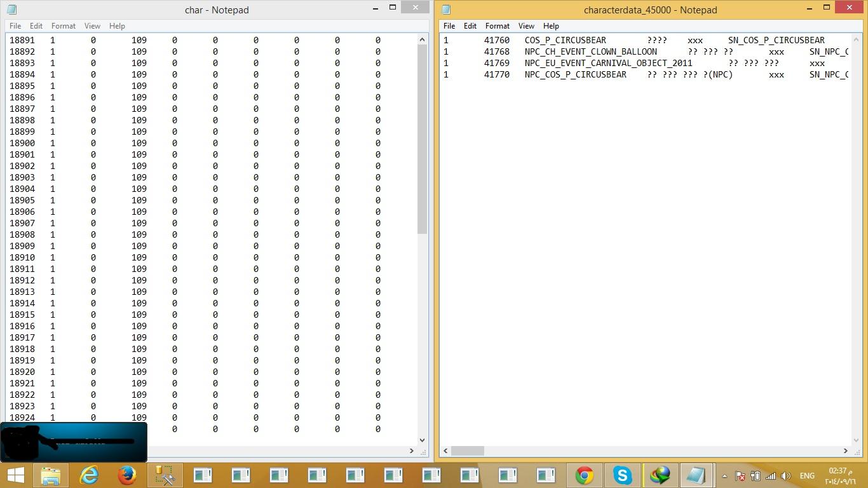Open View menu in characterdata_45000 Notepad

[526, 26]
